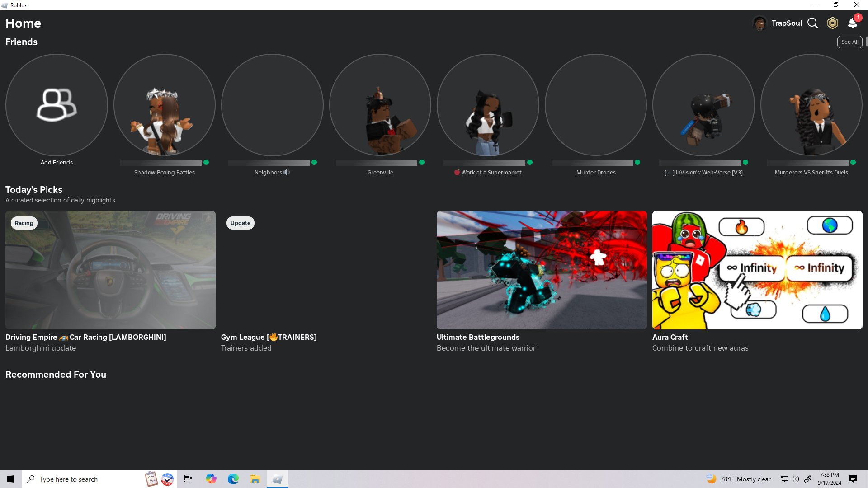Click the Ultimate Battlegrounds title link
This screenshot has width=868, height=488.
[x=478, y=337]
